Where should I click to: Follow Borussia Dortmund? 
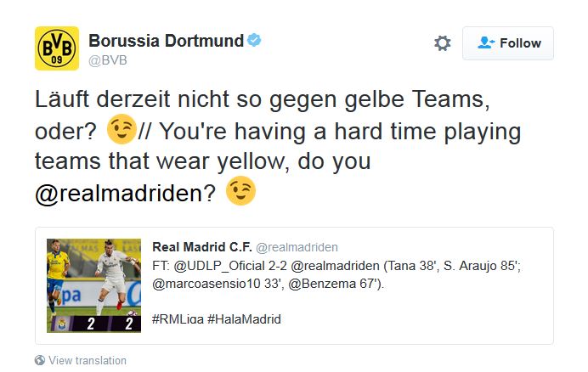click(x=508, y=43)
